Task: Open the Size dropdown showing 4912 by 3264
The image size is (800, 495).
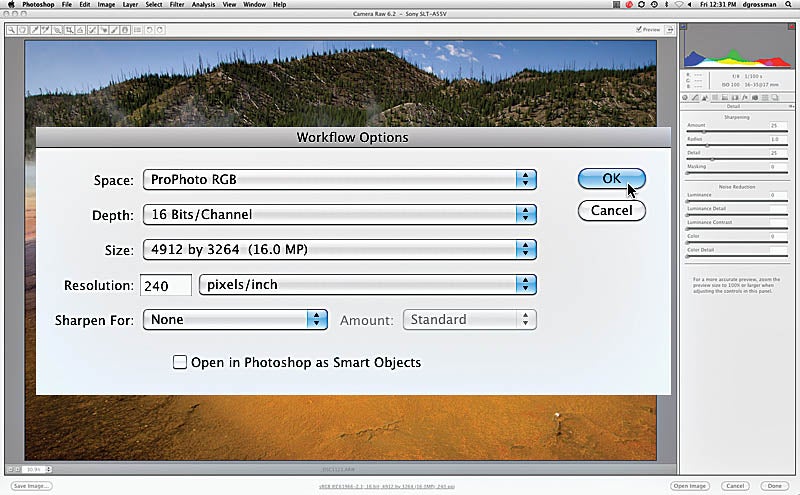Action: (x=339, y=250)
